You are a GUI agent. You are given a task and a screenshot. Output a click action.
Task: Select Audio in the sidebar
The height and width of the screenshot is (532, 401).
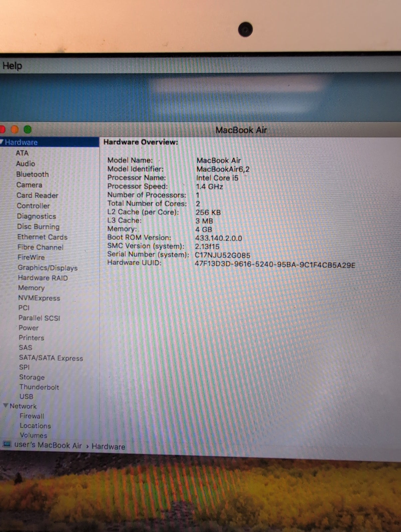25,164
